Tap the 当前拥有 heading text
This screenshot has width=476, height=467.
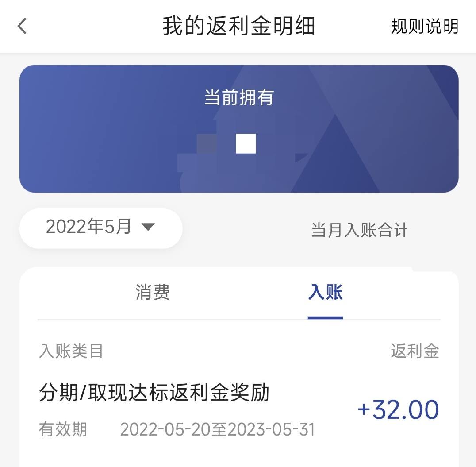tap(239, 97)
